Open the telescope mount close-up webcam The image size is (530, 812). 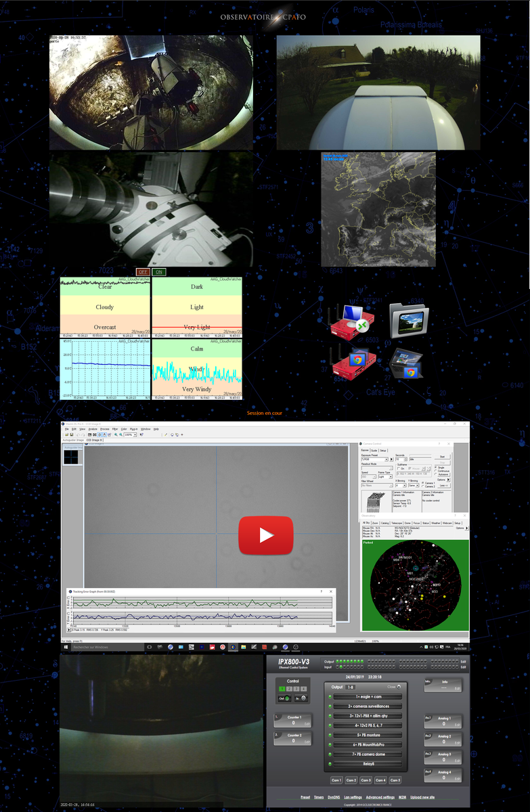[x=151, y=209]
